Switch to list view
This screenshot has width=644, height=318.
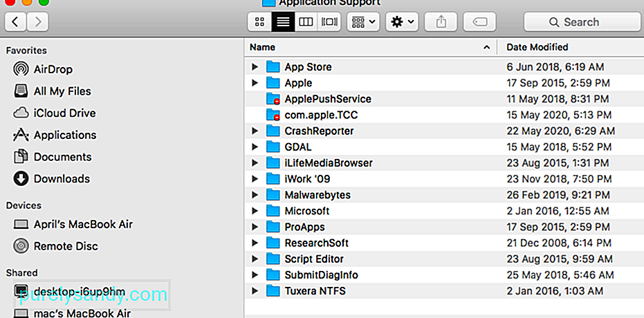[283, 21]
